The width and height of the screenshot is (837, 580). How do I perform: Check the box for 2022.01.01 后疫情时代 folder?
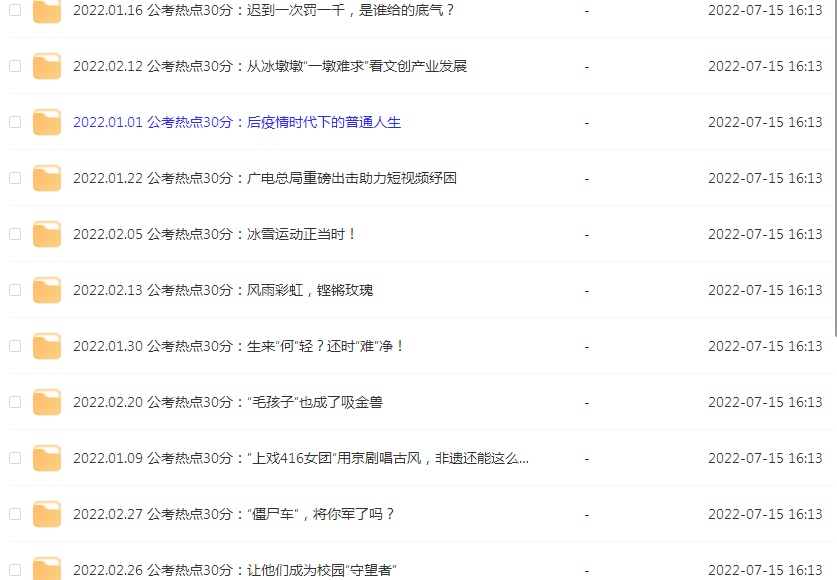(15, 122)
